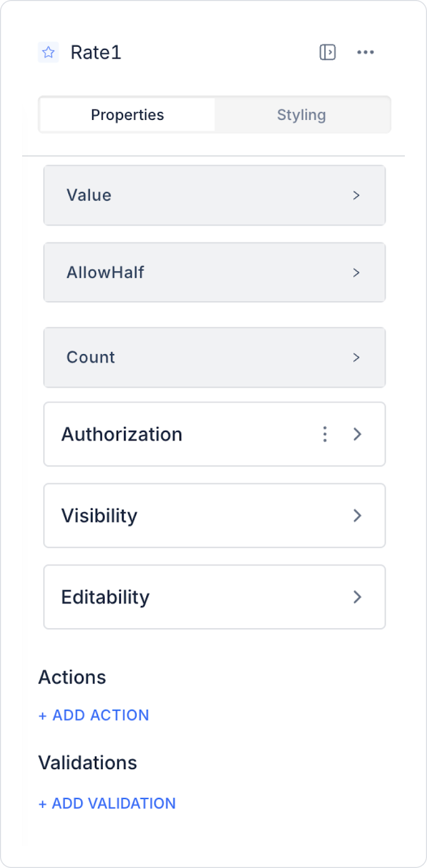This screenshot has width=427, height=868.
Task: Expand the Value property chevron
Action: tap(356, 195)
